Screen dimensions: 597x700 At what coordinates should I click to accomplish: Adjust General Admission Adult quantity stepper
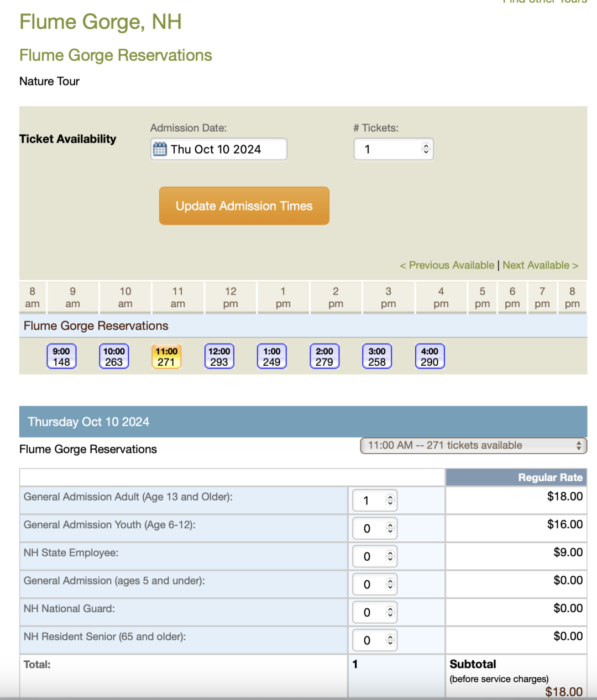point(390,501)
